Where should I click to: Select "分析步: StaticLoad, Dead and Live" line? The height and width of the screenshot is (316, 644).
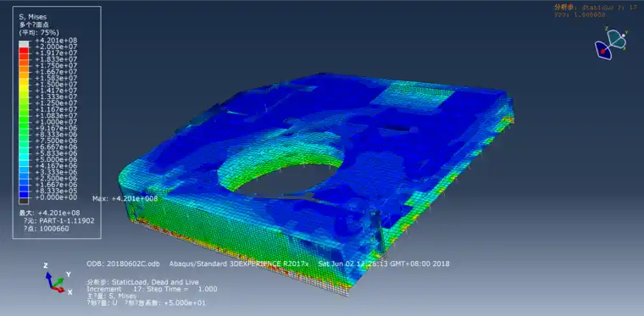pyautogui.click(x=143, y=282)
